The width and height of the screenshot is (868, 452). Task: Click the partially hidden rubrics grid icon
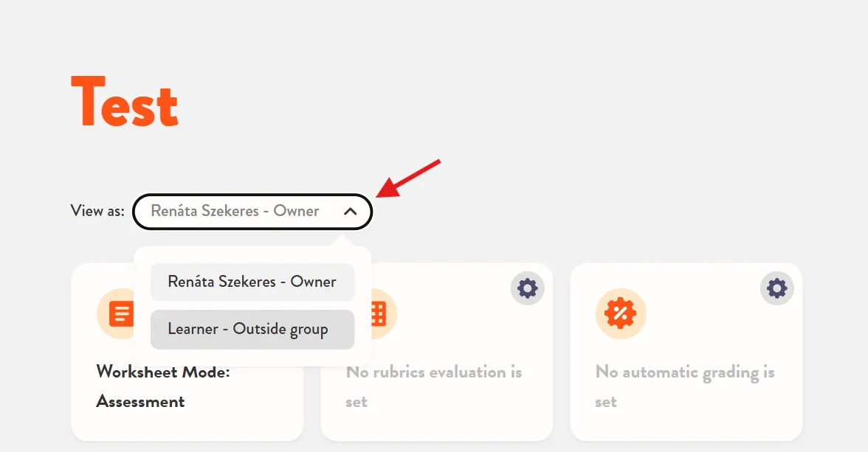click(379, 313)
